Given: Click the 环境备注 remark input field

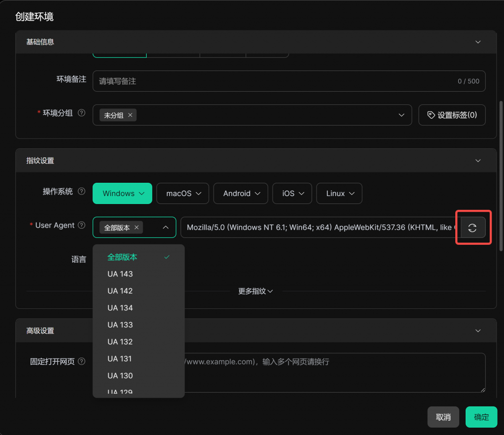Looking at the screenshot, I should 276,81.
